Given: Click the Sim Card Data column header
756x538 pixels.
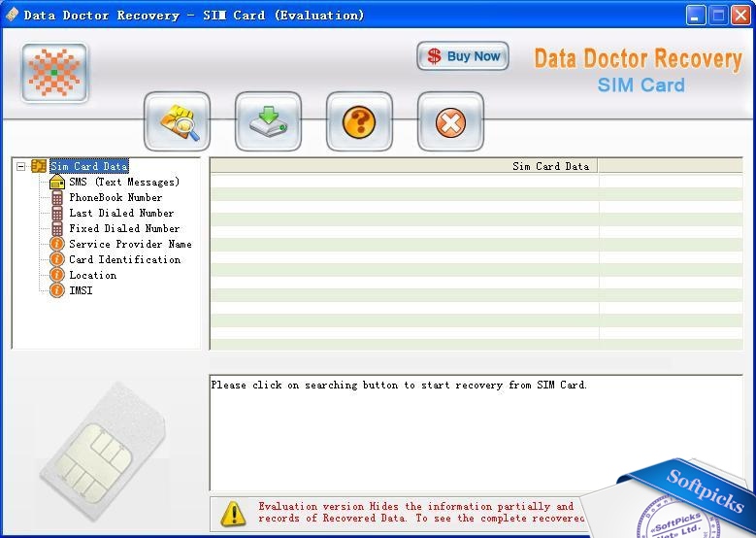Looking at the screenshot, I should pyautogui.click(x=404, y=166).
